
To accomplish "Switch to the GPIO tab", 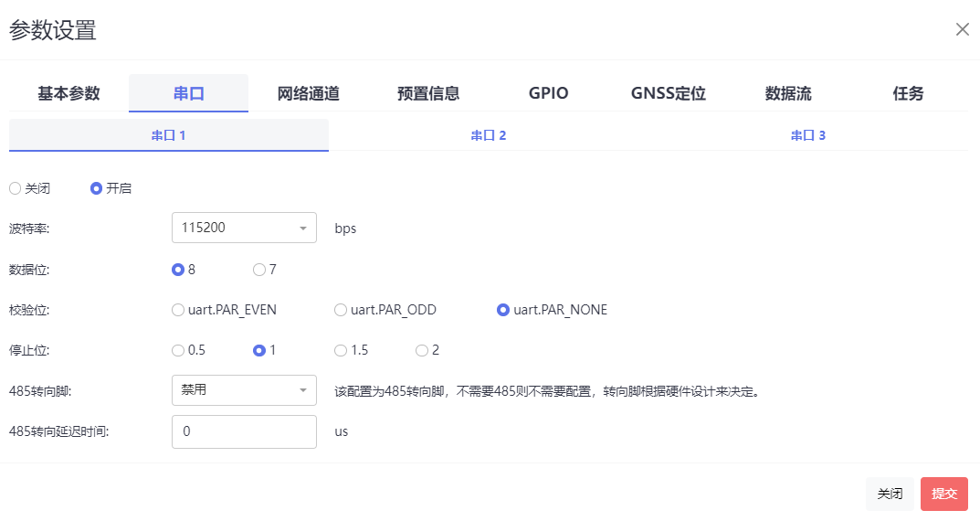I will coord(548,93).
